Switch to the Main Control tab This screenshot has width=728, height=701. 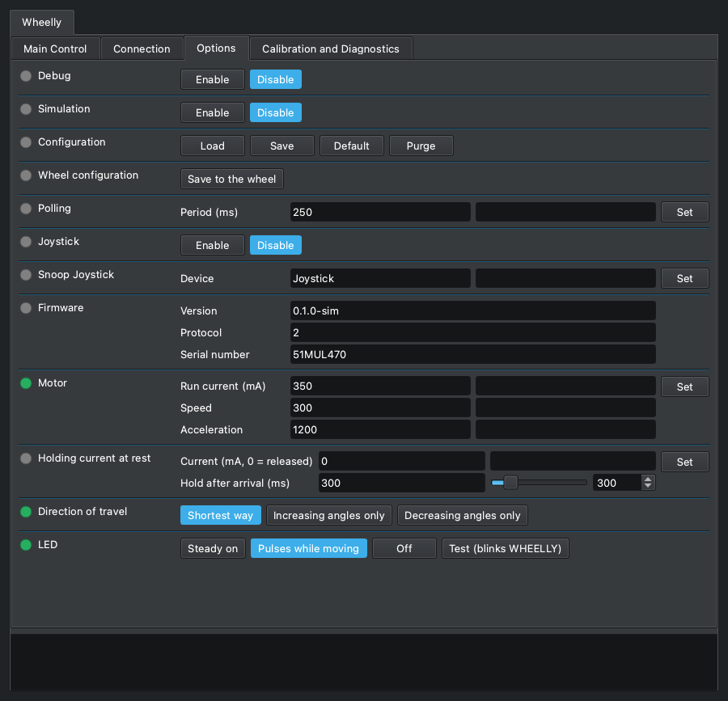[x=55, y=49]
